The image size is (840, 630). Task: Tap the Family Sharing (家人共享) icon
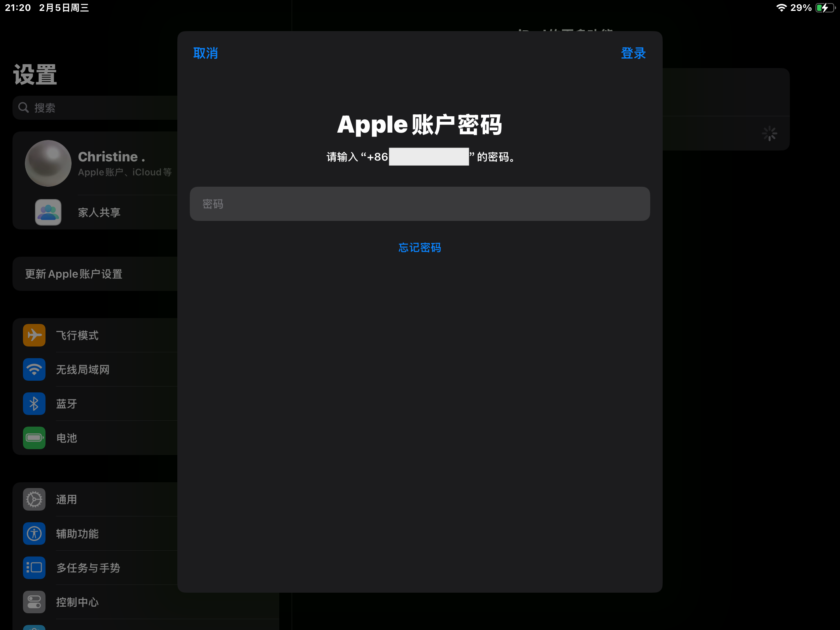48,212
